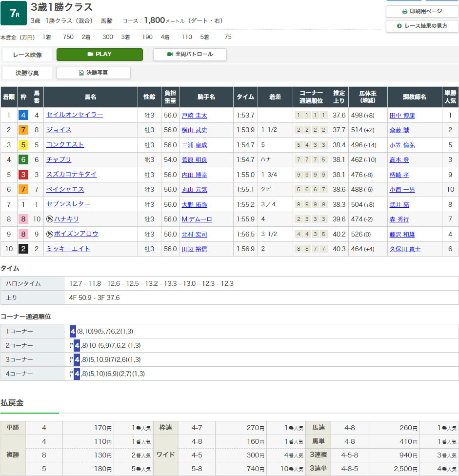Click highlighted 4 in 1コーナー row

[73, 332]
